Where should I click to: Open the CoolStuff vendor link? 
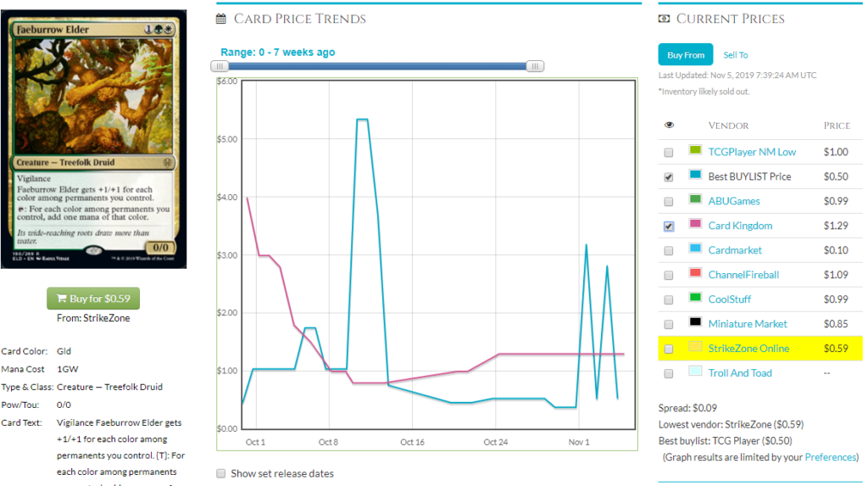point(730,299)
